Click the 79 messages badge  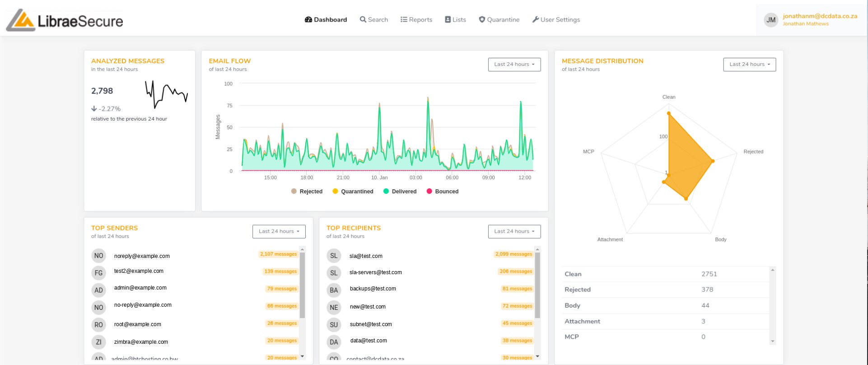(282, 289)
